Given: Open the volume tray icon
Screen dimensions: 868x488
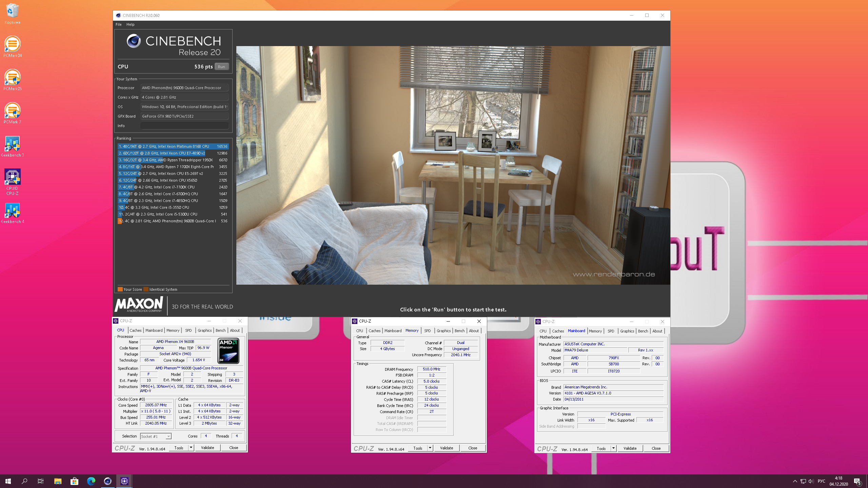Looking at the screenshot, I should (x=811, y=481).
